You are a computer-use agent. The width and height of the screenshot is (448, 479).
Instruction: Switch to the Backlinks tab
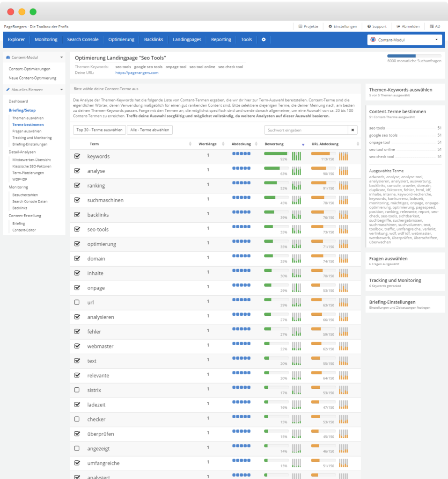[x=153, y=40]
